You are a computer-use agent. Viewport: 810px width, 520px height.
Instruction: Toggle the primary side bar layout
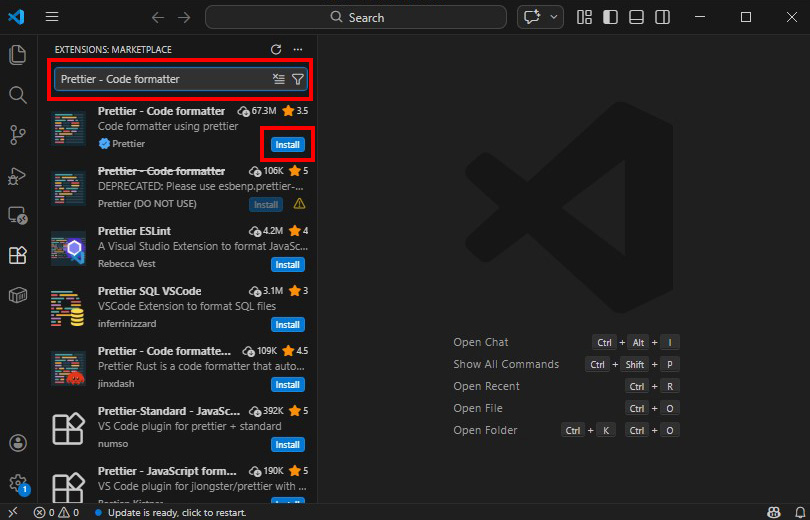[x=610, y=17]
